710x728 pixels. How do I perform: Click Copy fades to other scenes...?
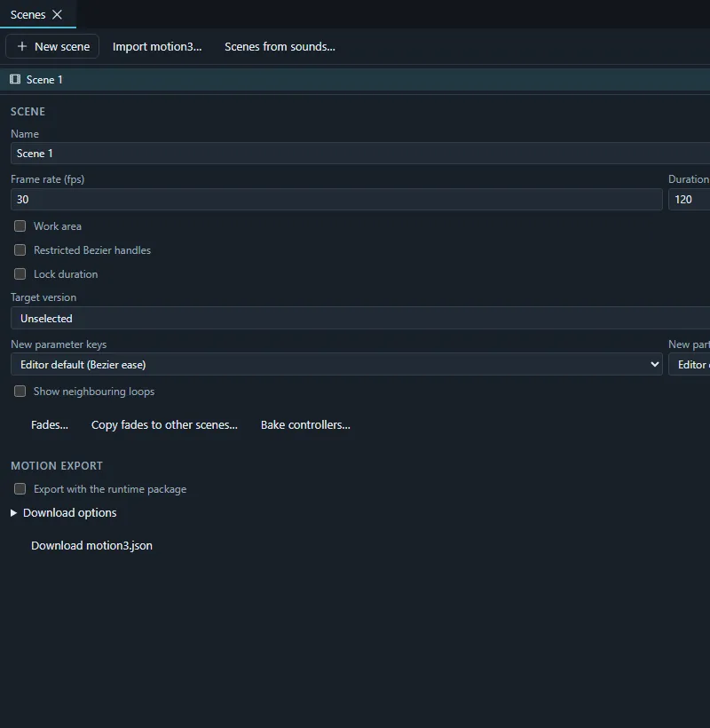164,425
